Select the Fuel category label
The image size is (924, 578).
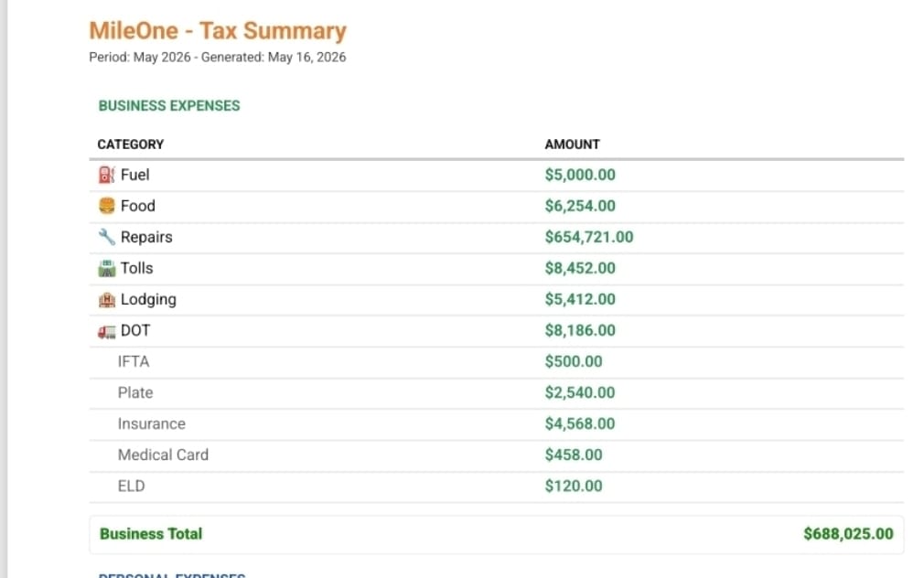[135, 175]
